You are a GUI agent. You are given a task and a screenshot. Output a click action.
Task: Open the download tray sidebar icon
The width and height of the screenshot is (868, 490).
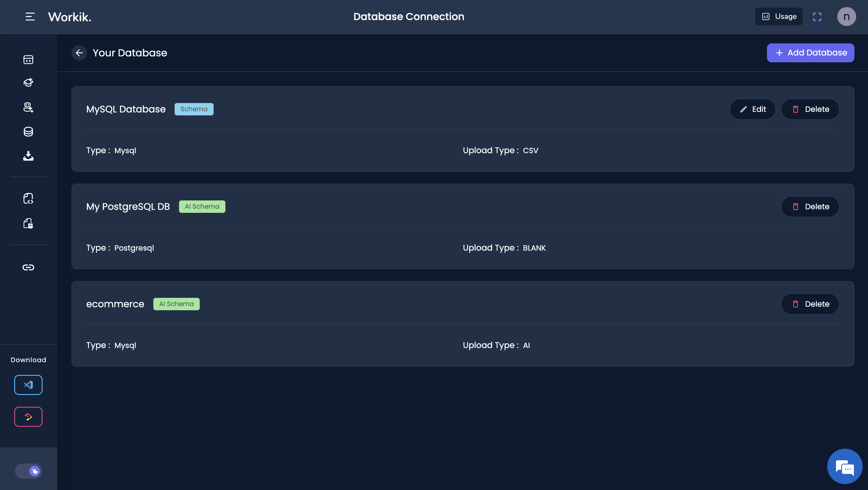[x=28, y=156]
